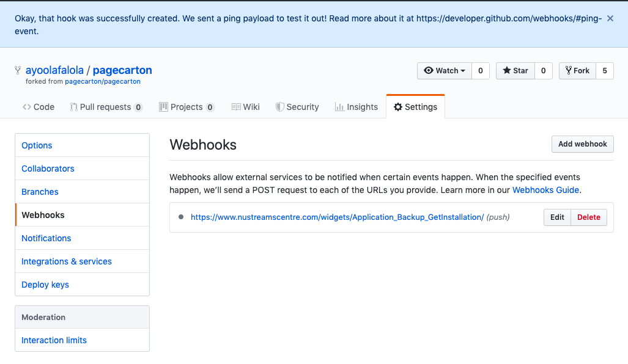Click the gear icon on the Settings tab
Viewport: 628px width, 364px height.
coord(397,107)
